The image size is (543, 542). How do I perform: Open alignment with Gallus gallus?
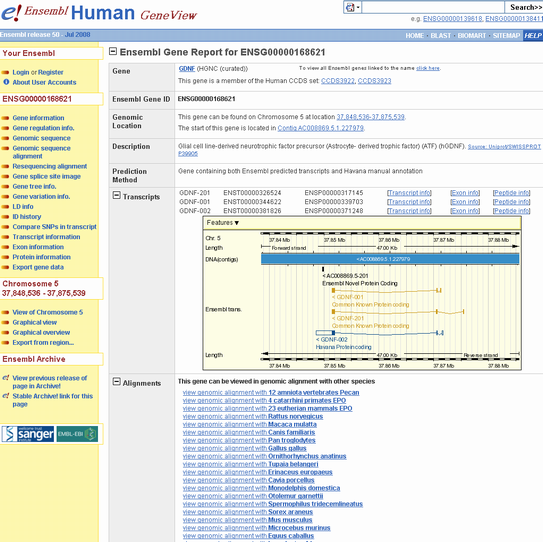pos(244,448)
